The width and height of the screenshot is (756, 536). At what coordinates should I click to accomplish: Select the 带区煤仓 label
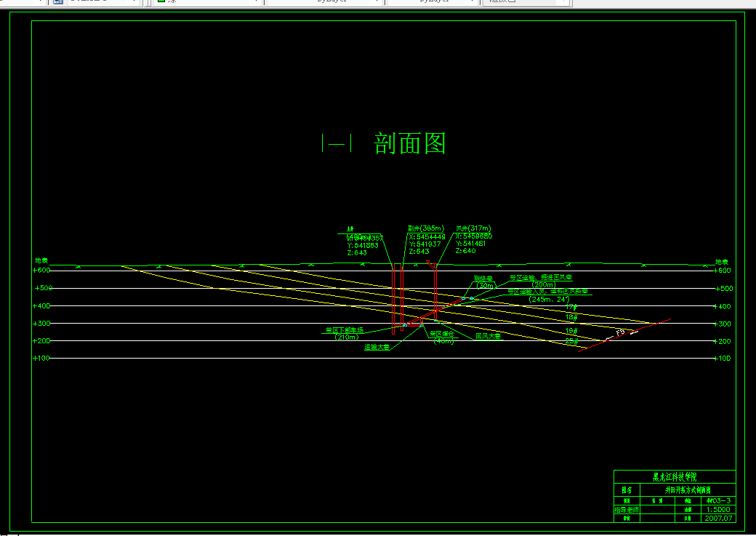442,334
